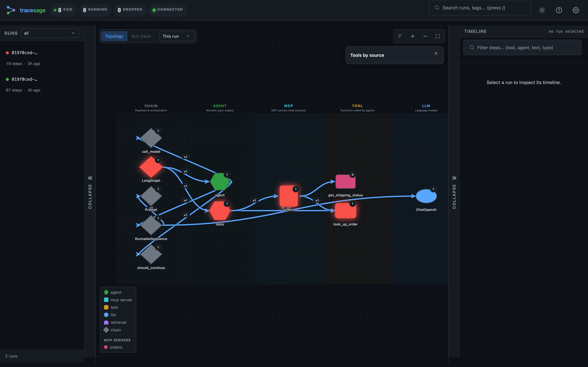The width and height of the screenshot is (588, 367).
Task: Open the help question mark icon
Action: pos(559,10)
